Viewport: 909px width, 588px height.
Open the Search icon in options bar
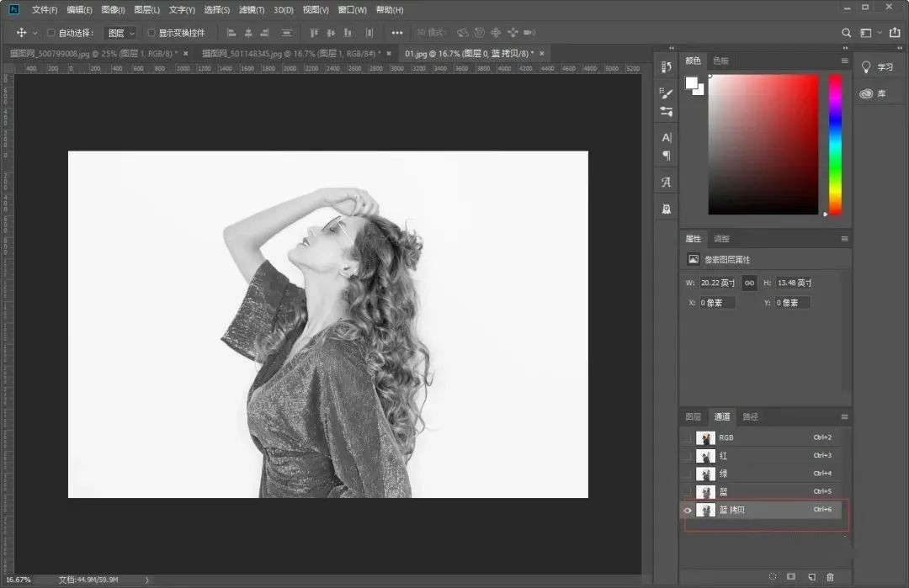847,33
